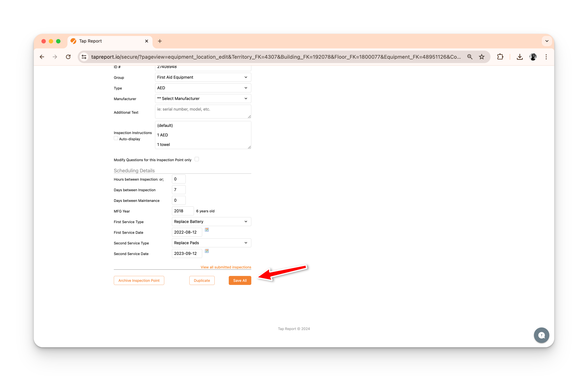The width and height of the screenshot is (588, 381).
Task: Open the Select Manufacturer dropdown
Action: coord(203,99)
